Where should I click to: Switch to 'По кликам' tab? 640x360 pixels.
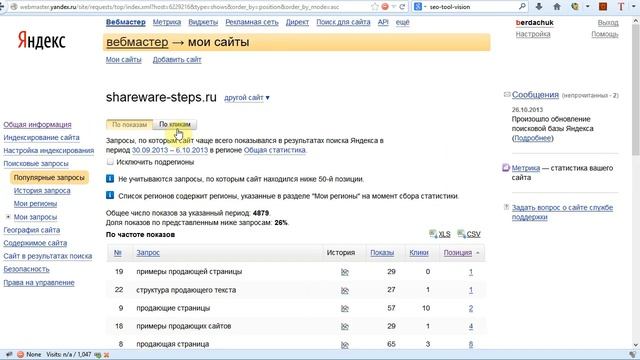pyautogui.click(x=175, y=124)
